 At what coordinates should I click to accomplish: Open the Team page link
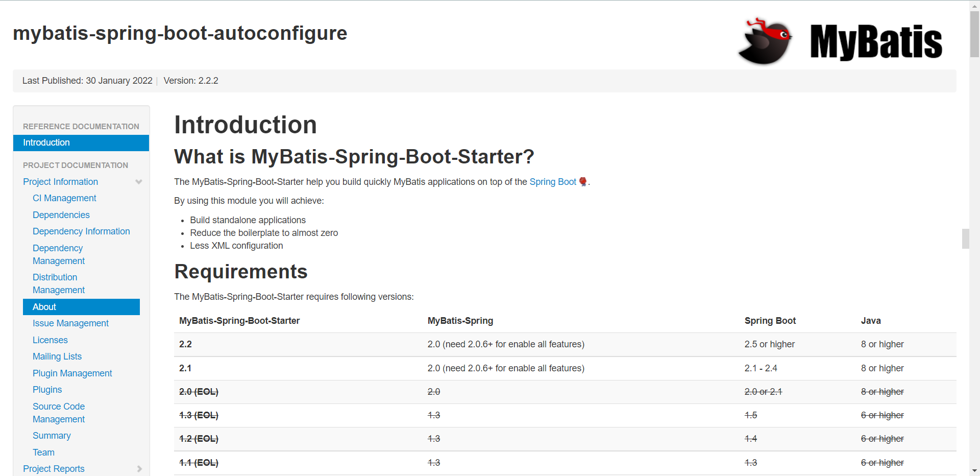tap(43, 453)
